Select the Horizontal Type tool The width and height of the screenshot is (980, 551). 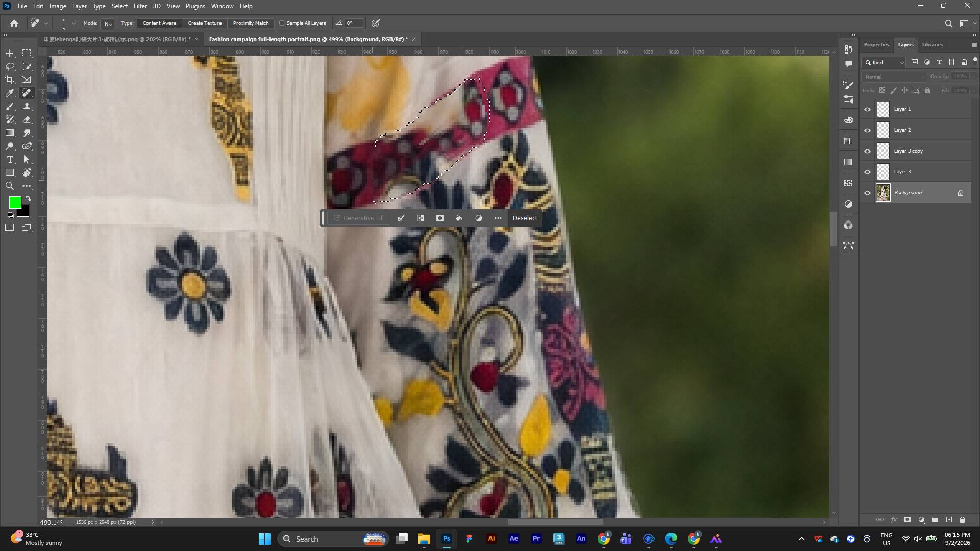tap(10, 159)
